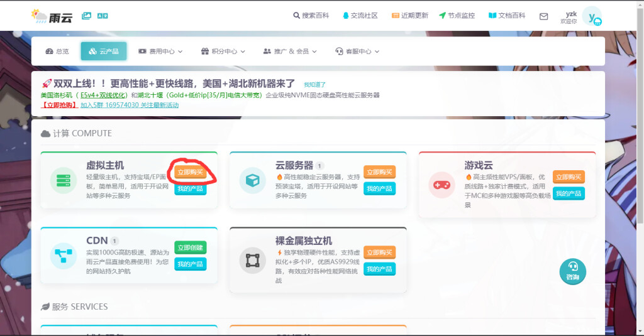Screen dimensions: 644x336
Task: Open the mail inbox icon
Action: pos(543,16)
